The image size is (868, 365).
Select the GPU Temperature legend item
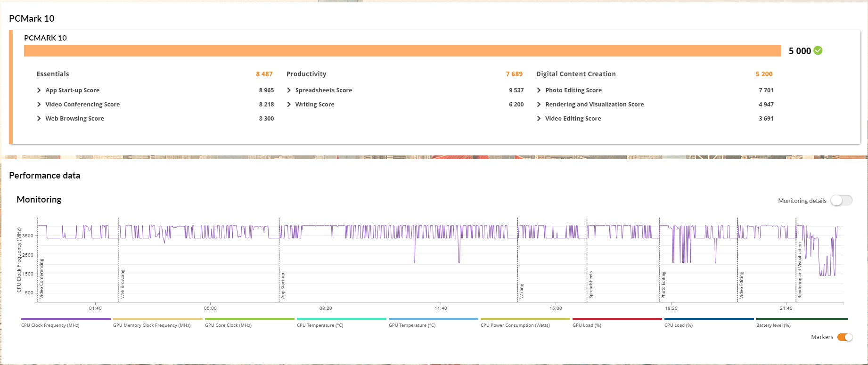(434, 323)
